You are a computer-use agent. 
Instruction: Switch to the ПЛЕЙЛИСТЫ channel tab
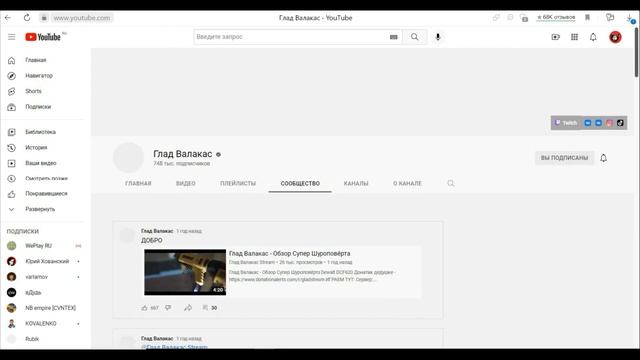pyautogui.click(x=238, y=183)
